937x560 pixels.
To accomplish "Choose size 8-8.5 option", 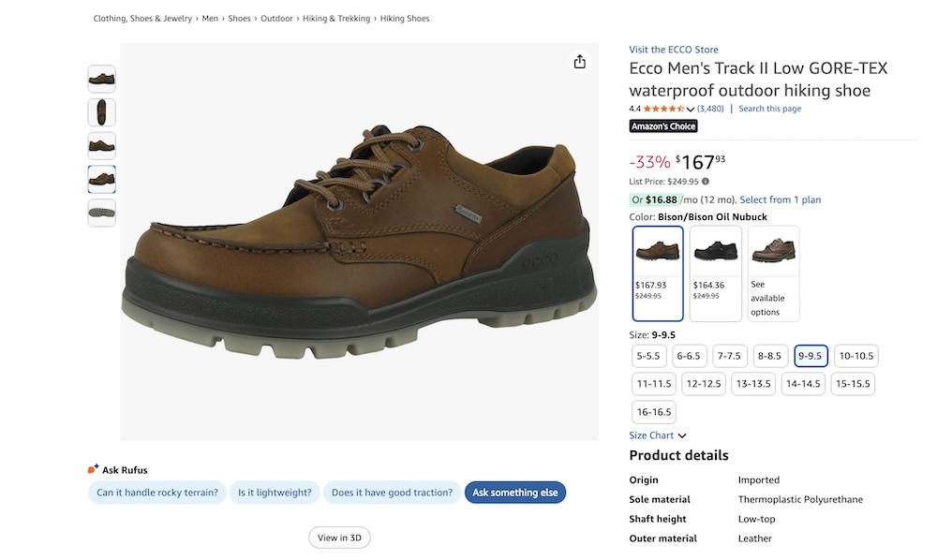I will click(x=769, y=356).
